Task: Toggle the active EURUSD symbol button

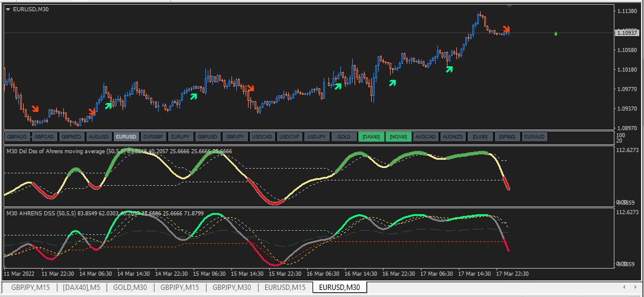Action: pos(126,137)
